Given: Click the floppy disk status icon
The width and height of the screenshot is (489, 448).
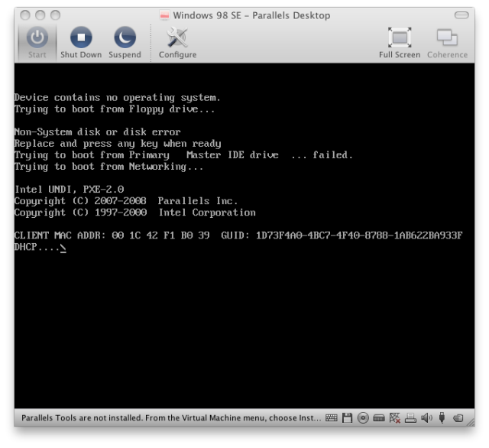Looking at the screenshot, I should [347, 417].
